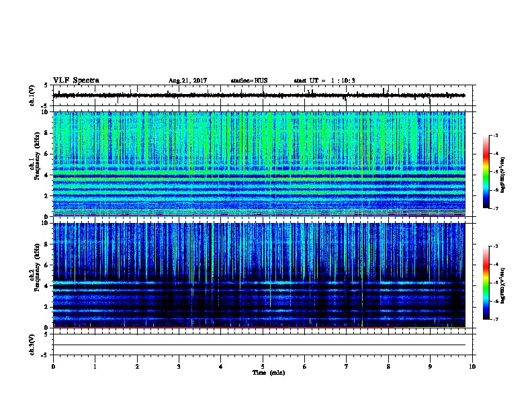
Task: Click the lower color scale bar beside ch.2
Action: pos(486,283)
